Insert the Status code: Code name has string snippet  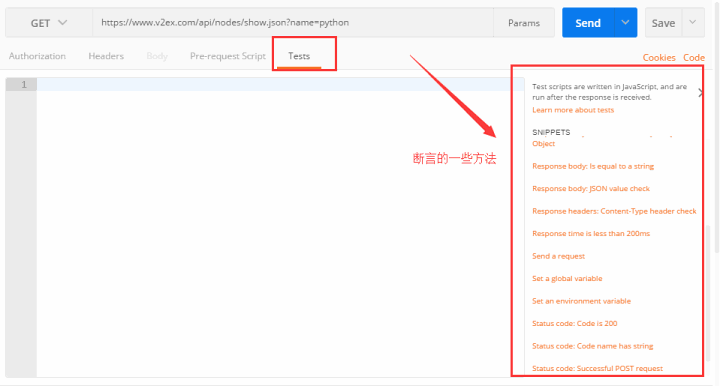click(x=592, y=346)
